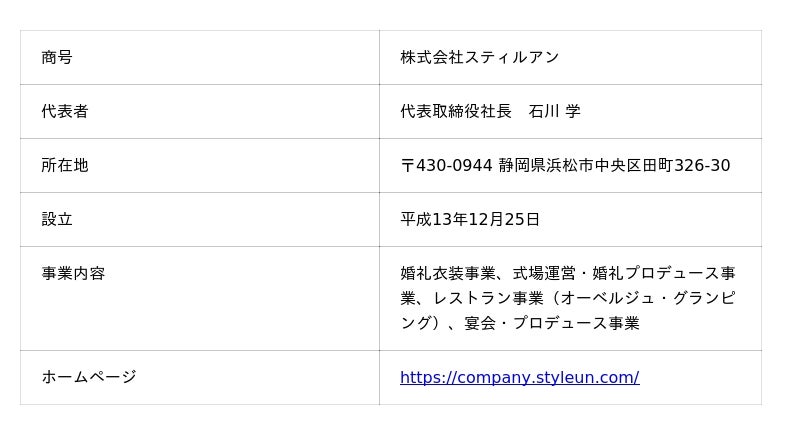This screenshot has height=435, width=800.
Task: Click the 事業内容 row label
Action: click(x=73, y=273)
